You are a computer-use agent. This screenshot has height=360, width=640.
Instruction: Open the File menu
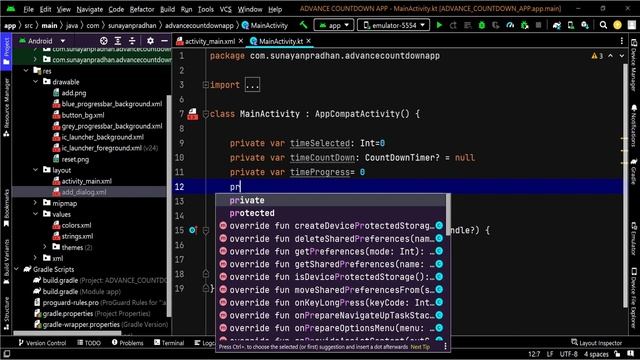[29, 9]
